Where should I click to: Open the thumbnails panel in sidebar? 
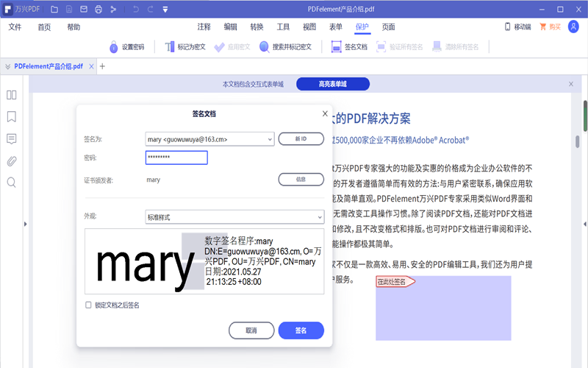tap(12, 95)
